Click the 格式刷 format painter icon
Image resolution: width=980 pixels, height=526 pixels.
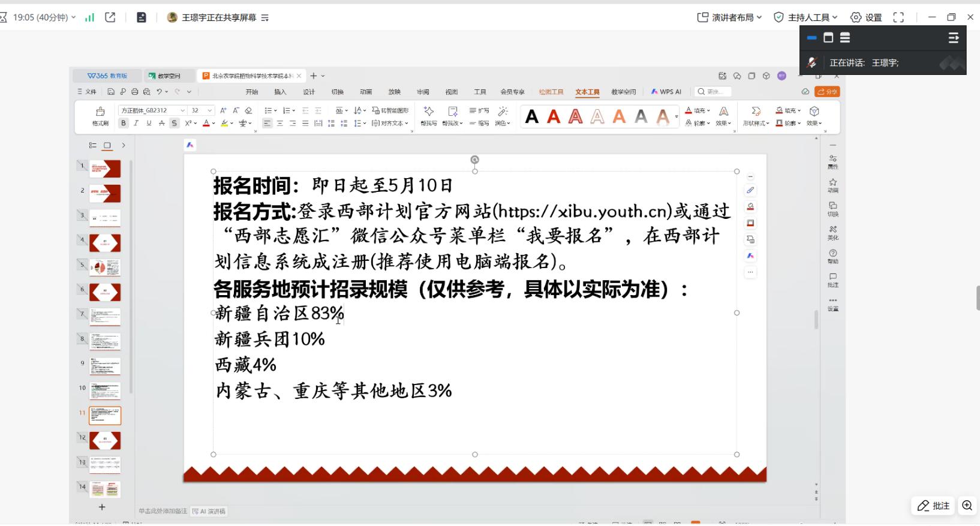pos(100,116)
